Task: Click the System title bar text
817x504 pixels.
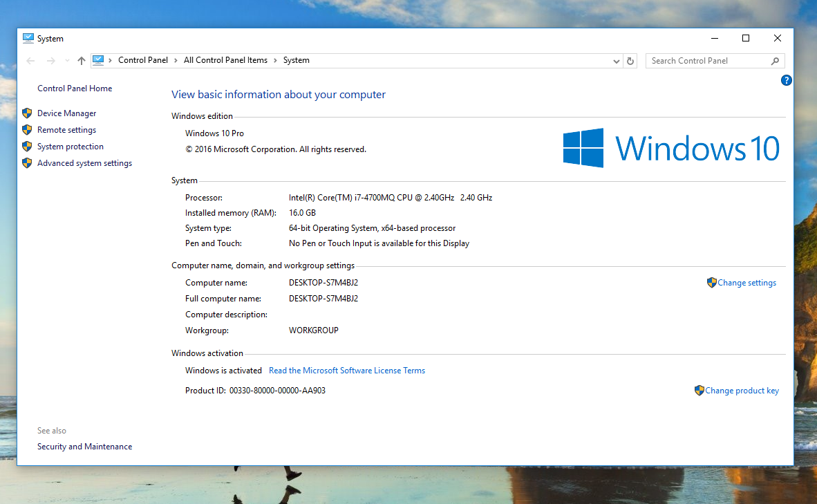Action: coord(50,39)
